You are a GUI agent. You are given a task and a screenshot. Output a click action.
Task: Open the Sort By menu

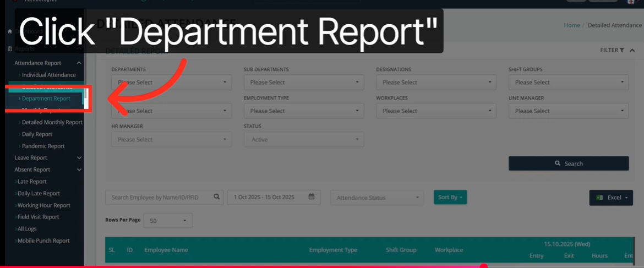pos(450,197)
